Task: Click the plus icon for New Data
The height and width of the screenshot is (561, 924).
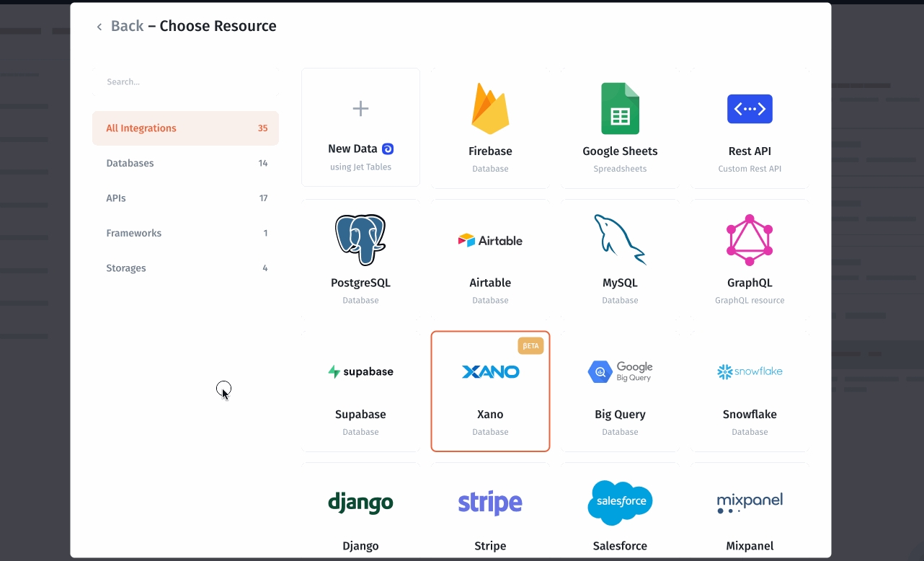Action: (360, 109)
